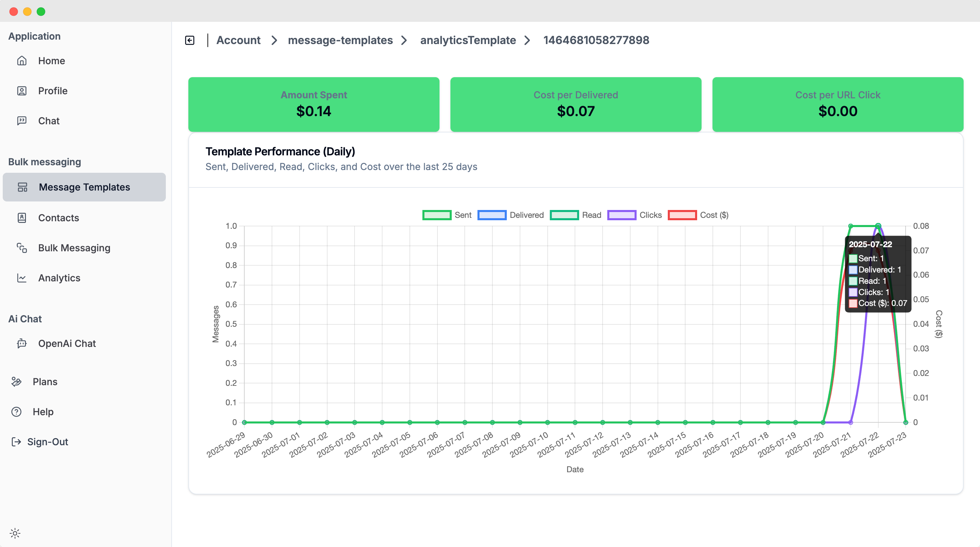Toggle Sent series in chart legend
980x547 pixels.
[x=447, y=215]
